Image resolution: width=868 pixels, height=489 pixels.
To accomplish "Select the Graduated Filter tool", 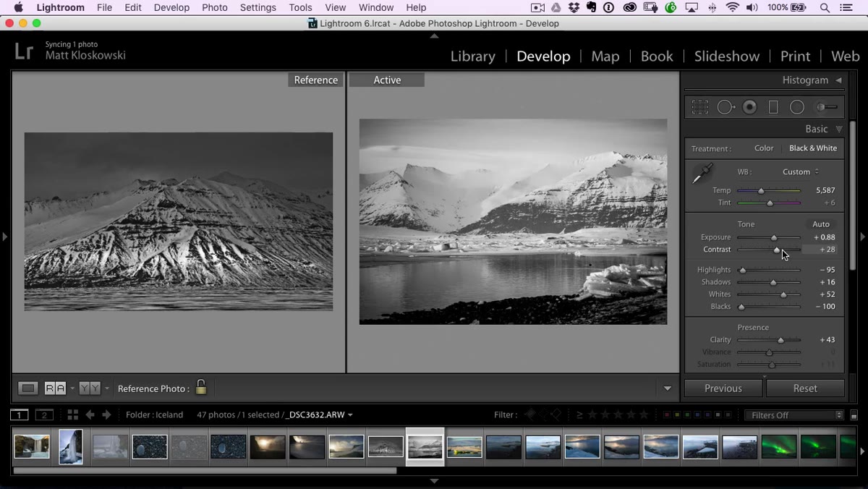I will [x=773, y=107].
